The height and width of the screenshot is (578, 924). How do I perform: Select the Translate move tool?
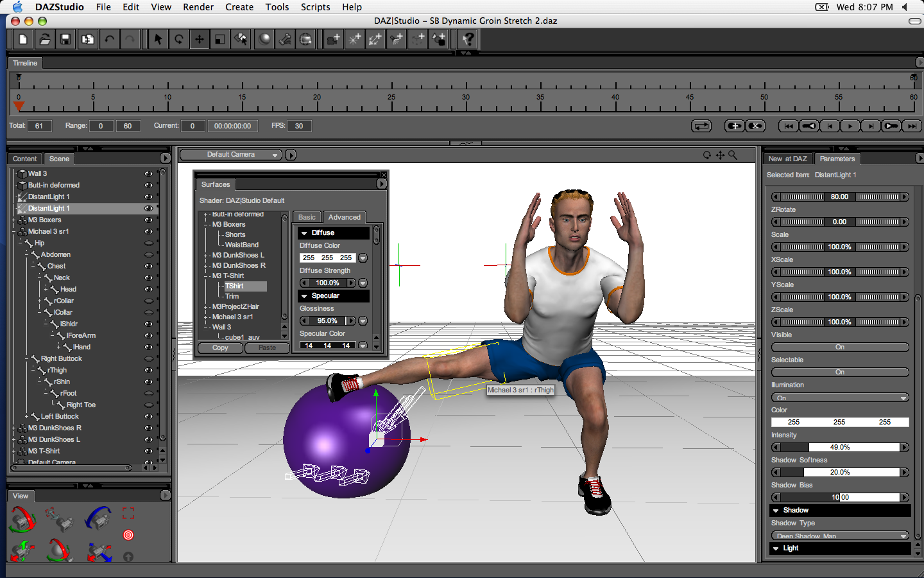[x=200, y=40]
